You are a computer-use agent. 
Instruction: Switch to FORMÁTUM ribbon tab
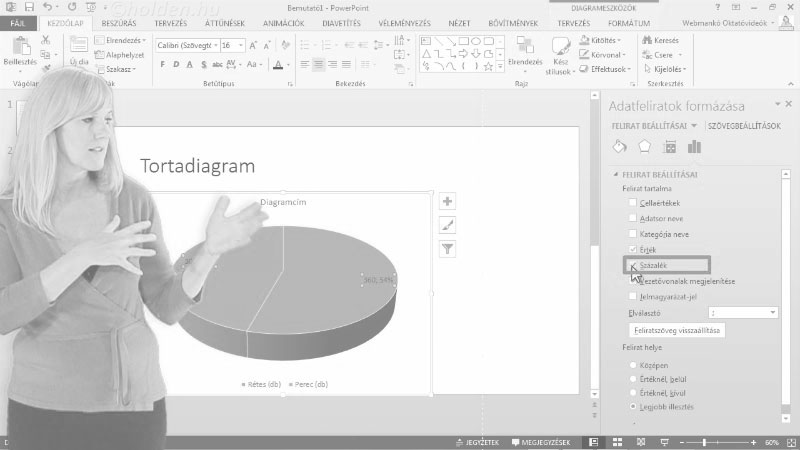click(x=629, y=23)
